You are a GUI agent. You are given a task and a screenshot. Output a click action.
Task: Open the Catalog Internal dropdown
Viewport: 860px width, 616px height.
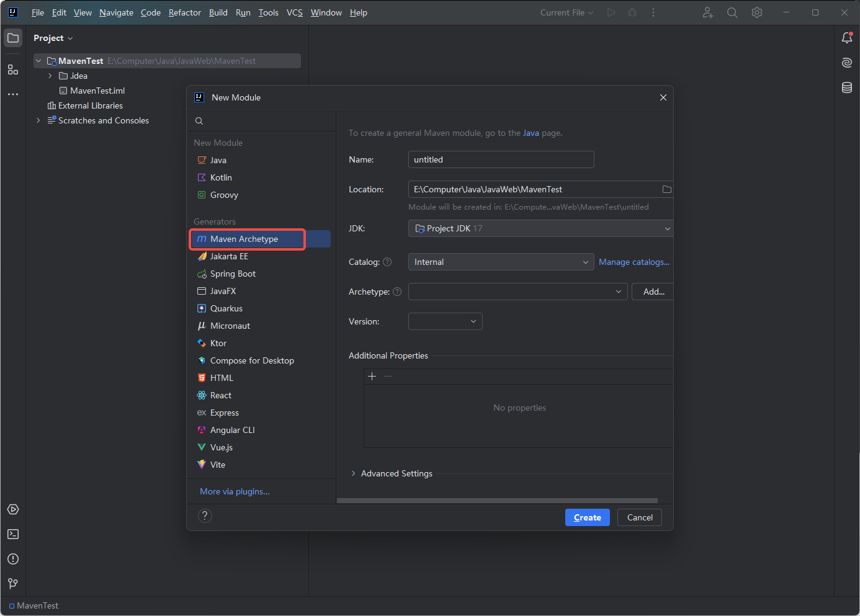pyautogui.click(x=501, y=262)
